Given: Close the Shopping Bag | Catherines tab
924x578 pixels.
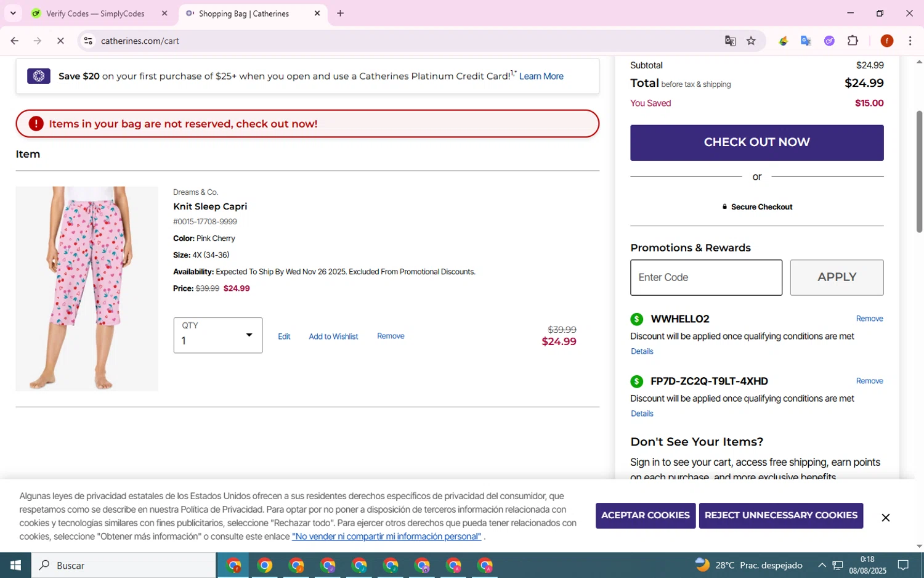Looking at the screenshot, I should click(x=317, y=14).
